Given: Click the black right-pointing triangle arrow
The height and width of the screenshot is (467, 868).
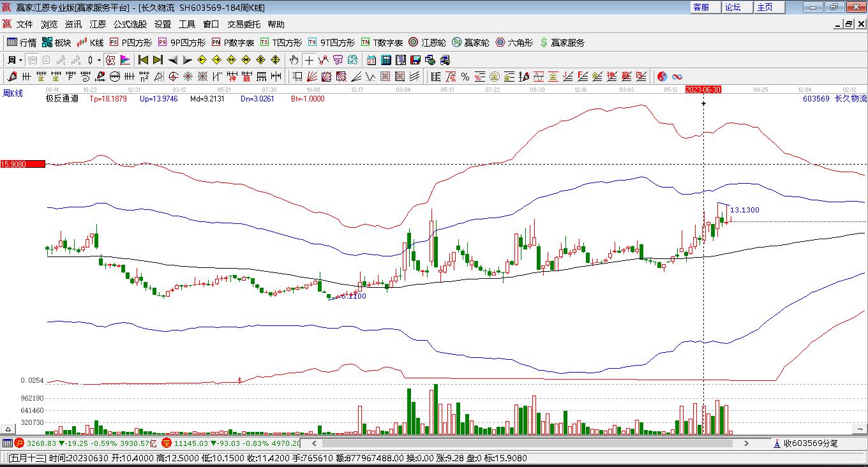Looking at the screenshot, I should 187,60.
